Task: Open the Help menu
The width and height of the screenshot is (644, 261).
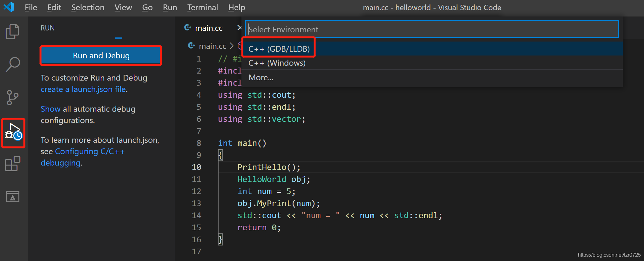Action: [x=237, y=7]
